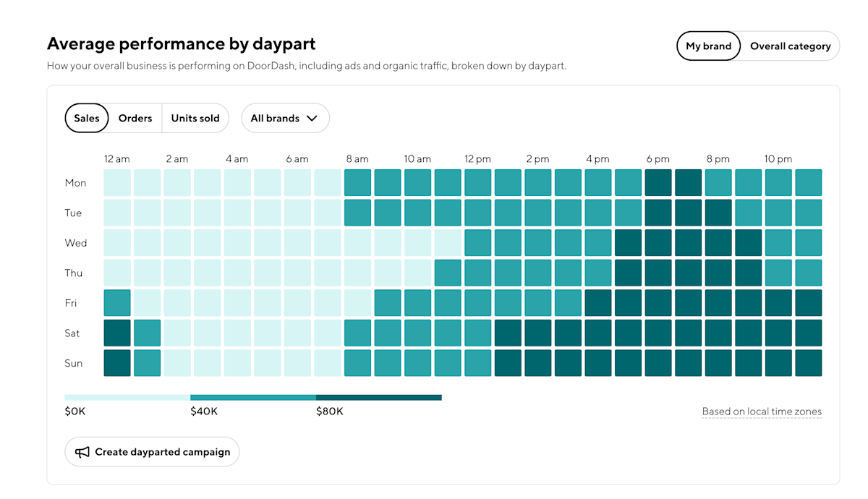Click the Tue row label

click(74, 213)
